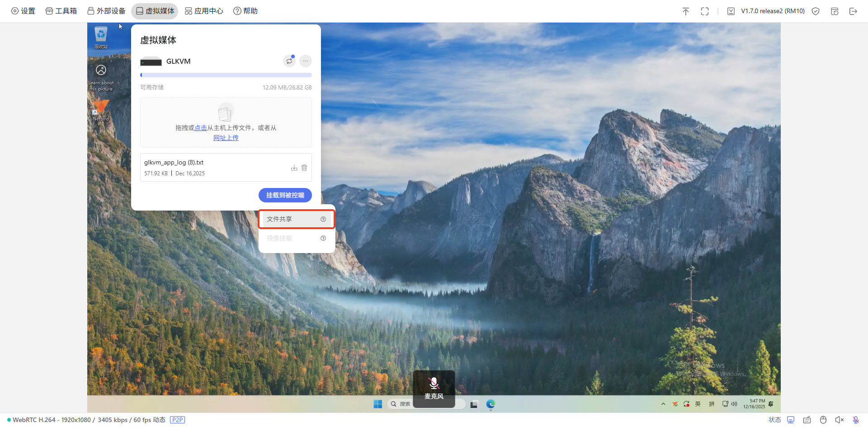Toggle the muted speaker icon in status bar
The height and width of the screenshot is (427, 868).
pyautogui.click(x=840, y=420)
